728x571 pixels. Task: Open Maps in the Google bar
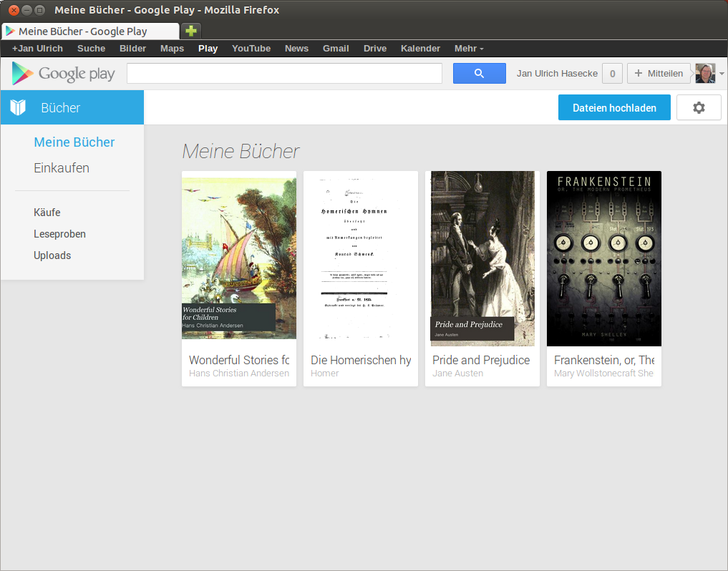[x=173, y=48]
